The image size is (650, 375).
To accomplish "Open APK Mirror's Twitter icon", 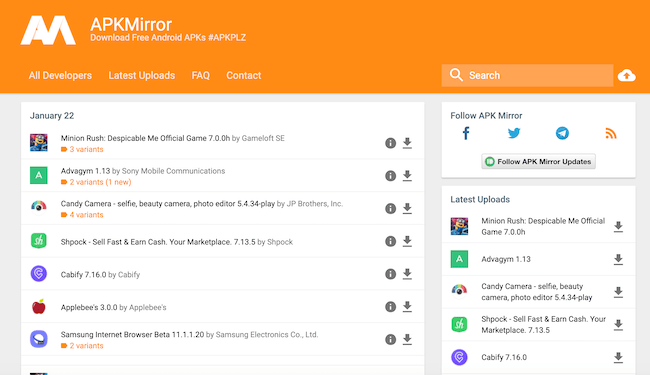I will tap(514, 133).
